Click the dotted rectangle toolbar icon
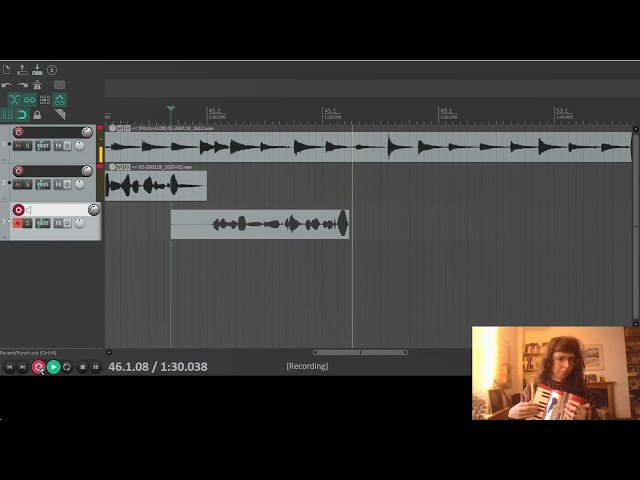Image resolution: width=640 pixels, height=480 pixels. pyautogui.click(x=60, y=85)
